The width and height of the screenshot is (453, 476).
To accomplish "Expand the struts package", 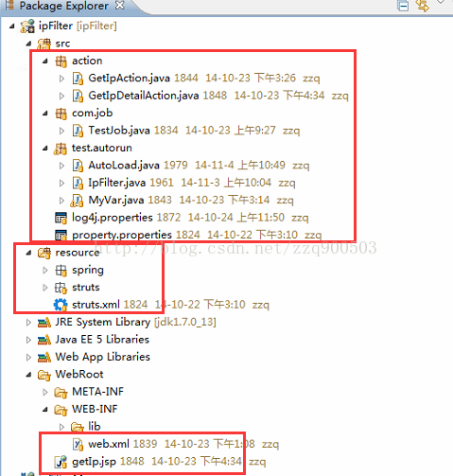I will (x=45, y=288).
